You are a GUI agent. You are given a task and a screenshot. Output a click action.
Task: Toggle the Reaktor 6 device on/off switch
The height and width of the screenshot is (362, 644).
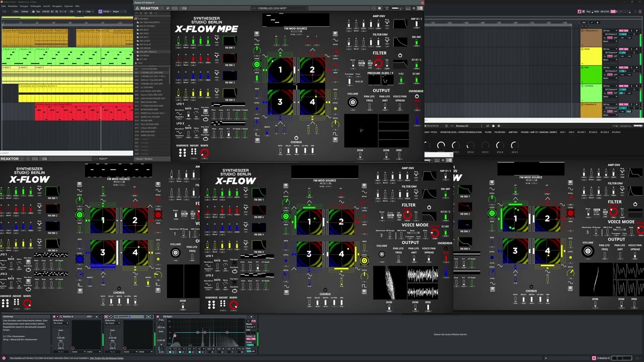click(x=54, y=316)
